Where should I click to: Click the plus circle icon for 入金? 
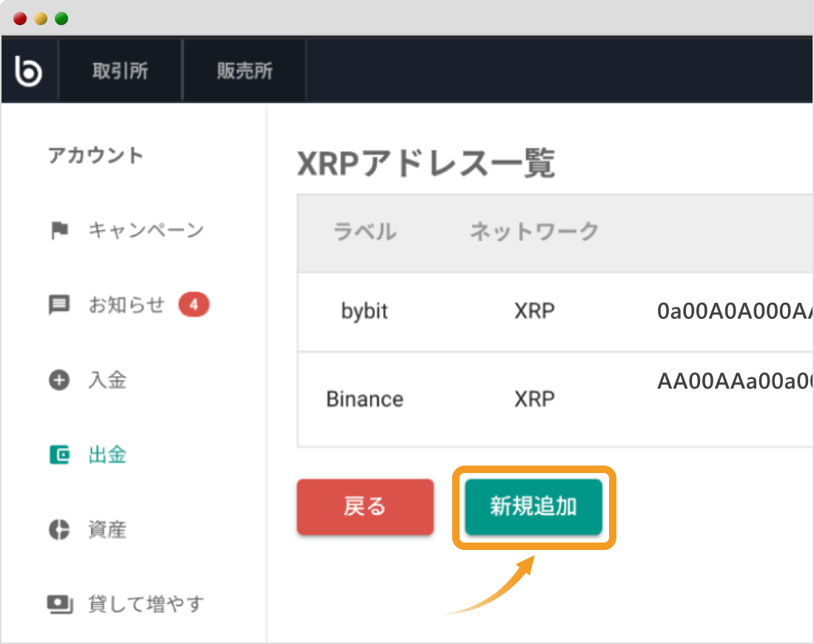60,380
